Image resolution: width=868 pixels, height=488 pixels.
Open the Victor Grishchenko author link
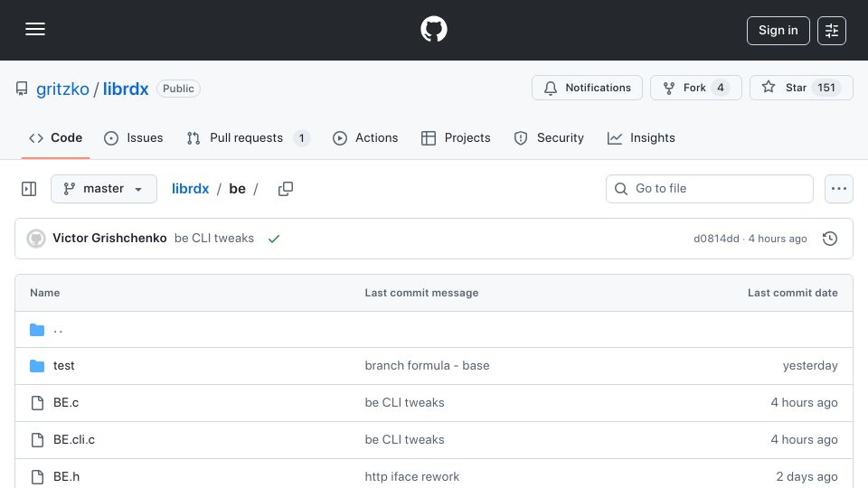click(x=109, y=238)
